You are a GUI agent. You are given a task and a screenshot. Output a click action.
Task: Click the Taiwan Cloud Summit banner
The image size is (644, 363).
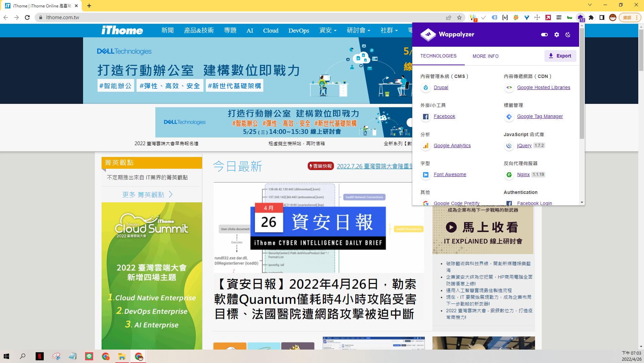pyautogui.click(x=152, y=276)
